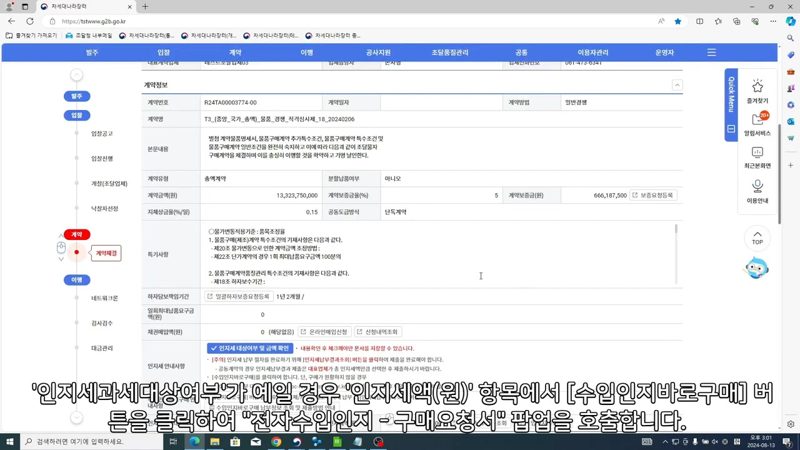800x450 pixels.
Task: Open Outlook icon in Edge sidebar
Action: [790, 121]
